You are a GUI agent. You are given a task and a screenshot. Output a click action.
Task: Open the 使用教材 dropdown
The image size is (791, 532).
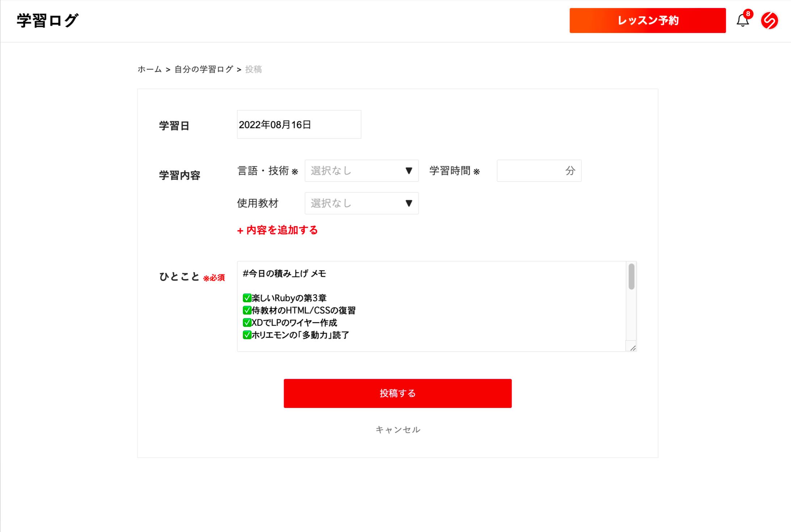tap(361, 203)
